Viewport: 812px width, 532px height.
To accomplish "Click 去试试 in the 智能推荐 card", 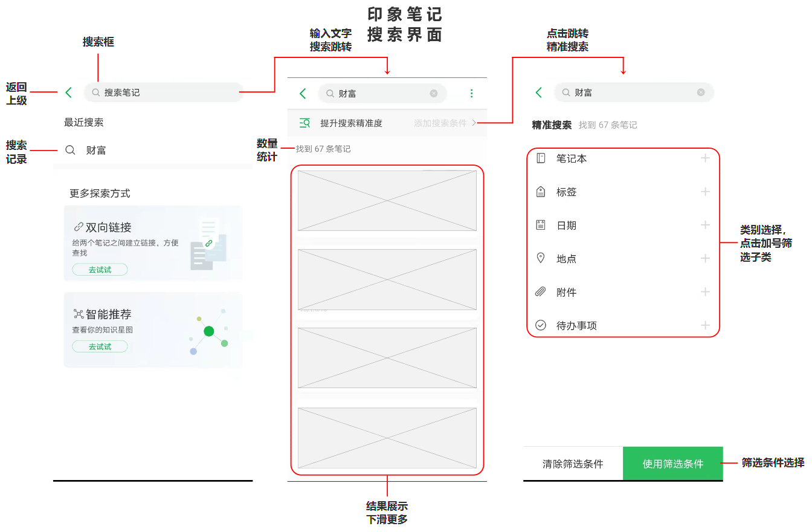I will (x=100, y=346).
